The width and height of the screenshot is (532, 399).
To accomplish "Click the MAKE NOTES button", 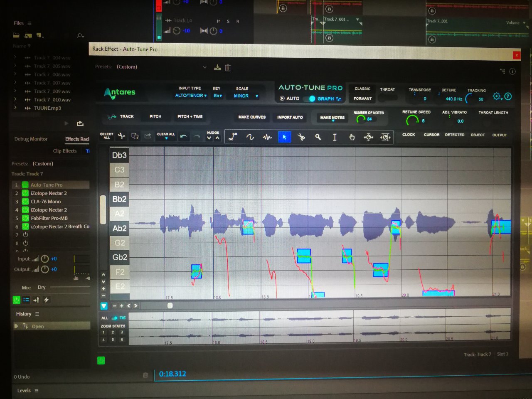I will 332,118.
